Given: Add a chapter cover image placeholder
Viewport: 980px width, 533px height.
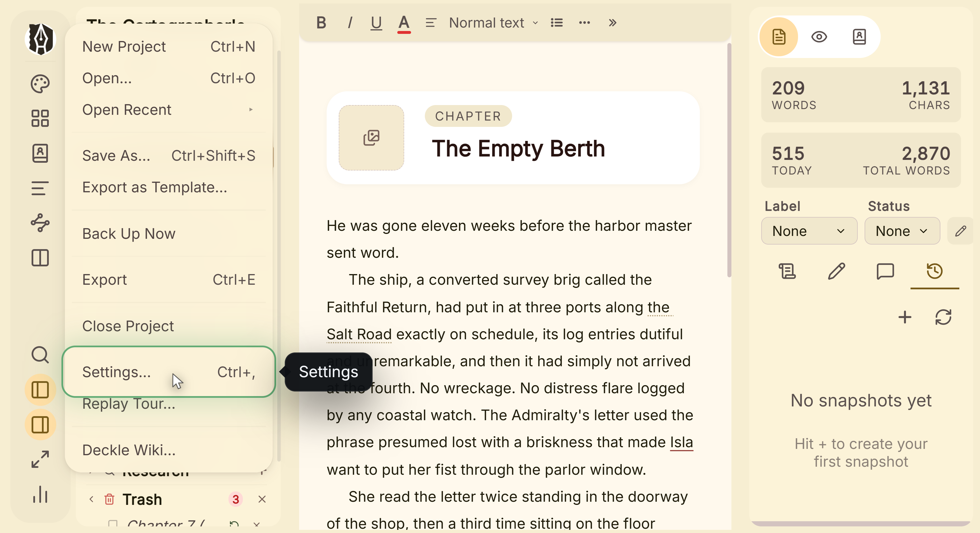Looking at the screenshot, I should point(371,138).
